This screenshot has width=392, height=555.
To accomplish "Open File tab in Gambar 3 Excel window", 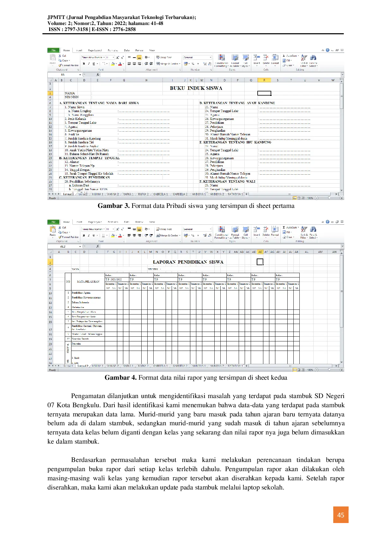I will [x=53, y=50].
